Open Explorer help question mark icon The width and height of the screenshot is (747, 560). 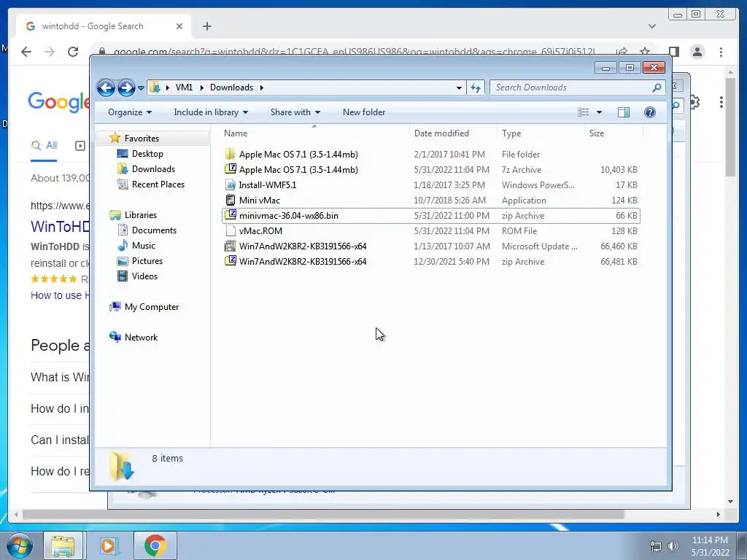coord(649,112)
